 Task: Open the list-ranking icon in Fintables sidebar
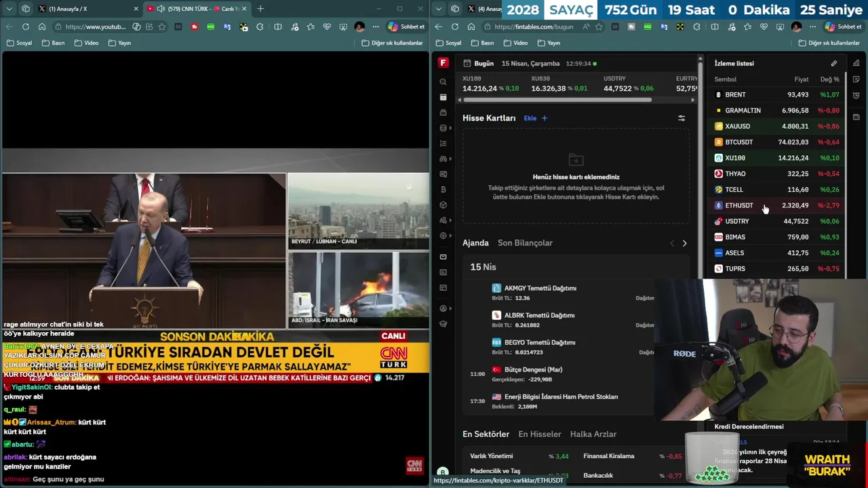coord(443,144)
